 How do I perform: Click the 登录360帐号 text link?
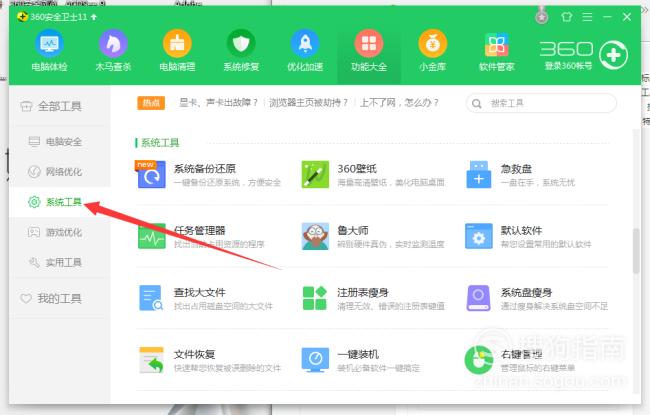(x=568, y=66)
